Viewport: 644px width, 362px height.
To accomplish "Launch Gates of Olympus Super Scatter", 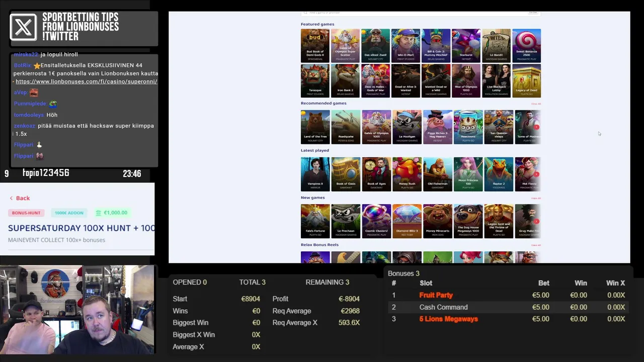I will click(x=345, y=45).
